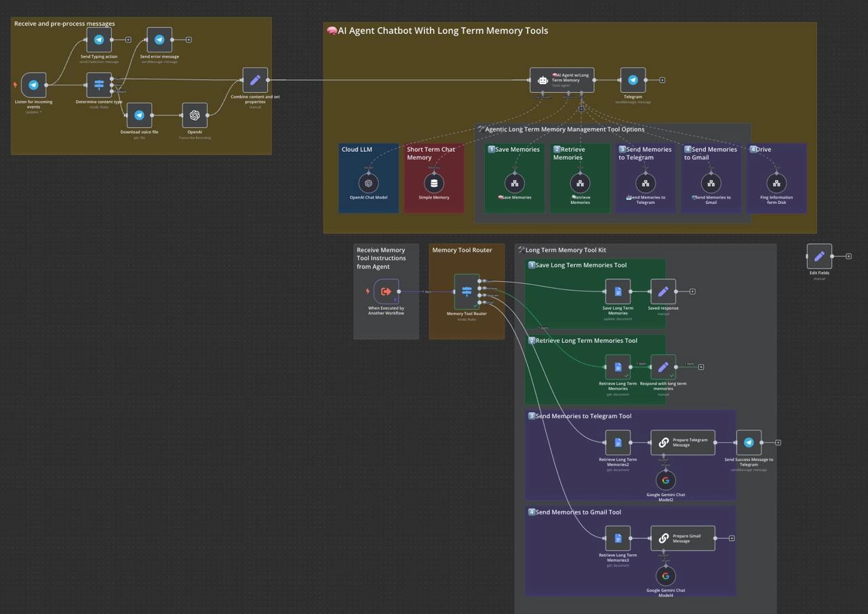Add a node after Edit Fields
Screen dimensions: 868x614
(x=848, y=256)
